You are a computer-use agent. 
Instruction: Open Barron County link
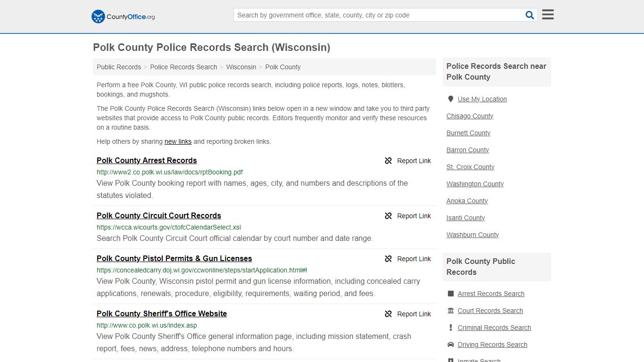(x=468, y=150)
